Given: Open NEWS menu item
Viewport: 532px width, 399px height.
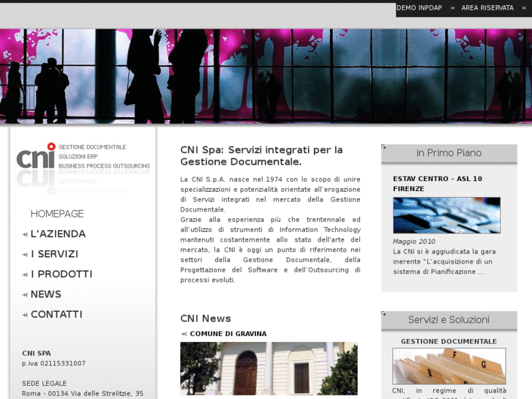Looking at the screenshot, I should click(x=46, y=294).
